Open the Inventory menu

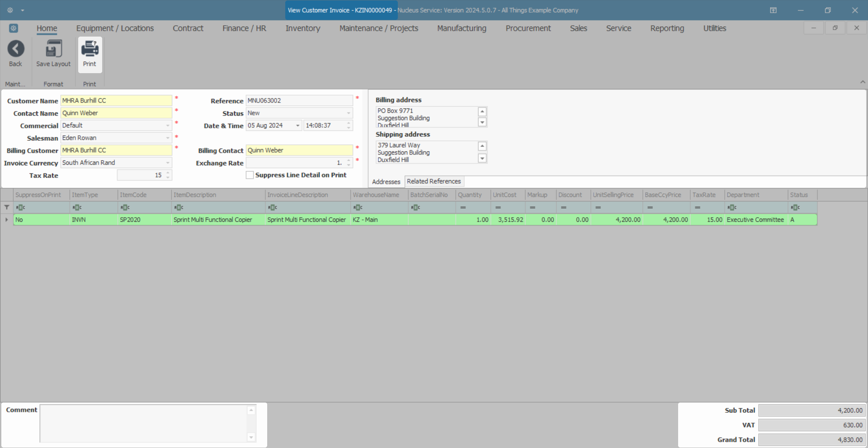click(x=303, y=28)
